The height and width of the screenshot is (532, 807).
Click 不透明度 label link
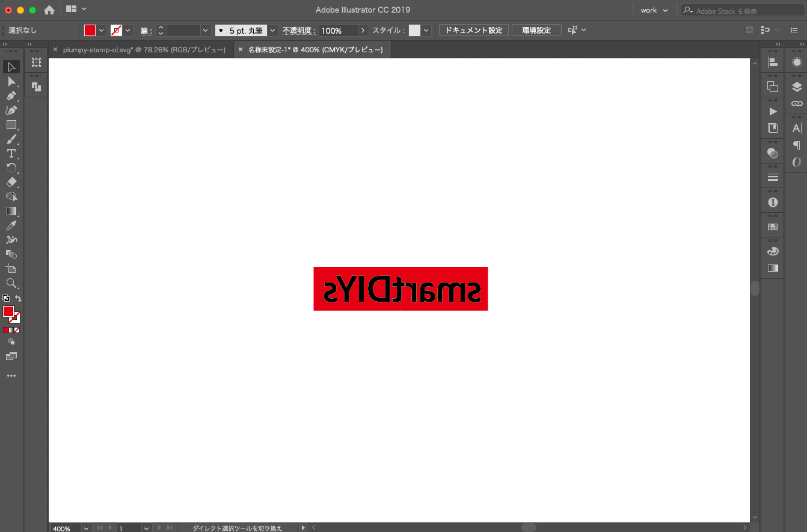coord(299,30)
